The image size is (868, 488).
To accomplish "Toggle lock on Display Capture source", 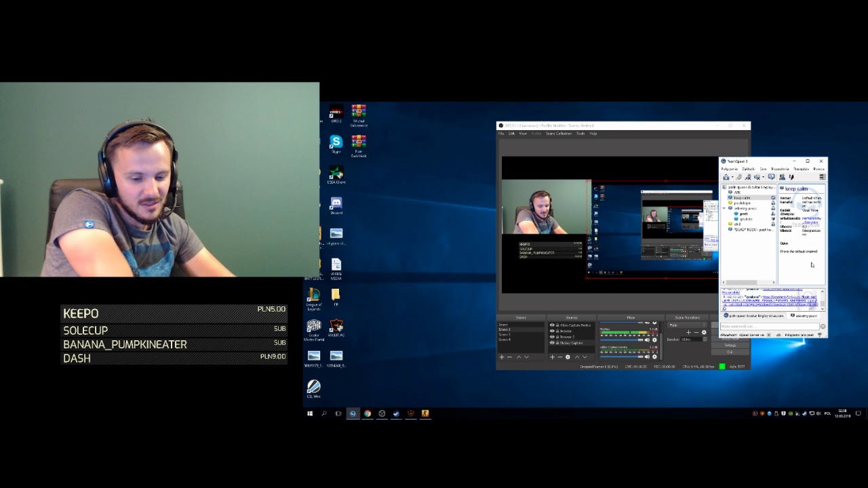I will coord(557,343).
